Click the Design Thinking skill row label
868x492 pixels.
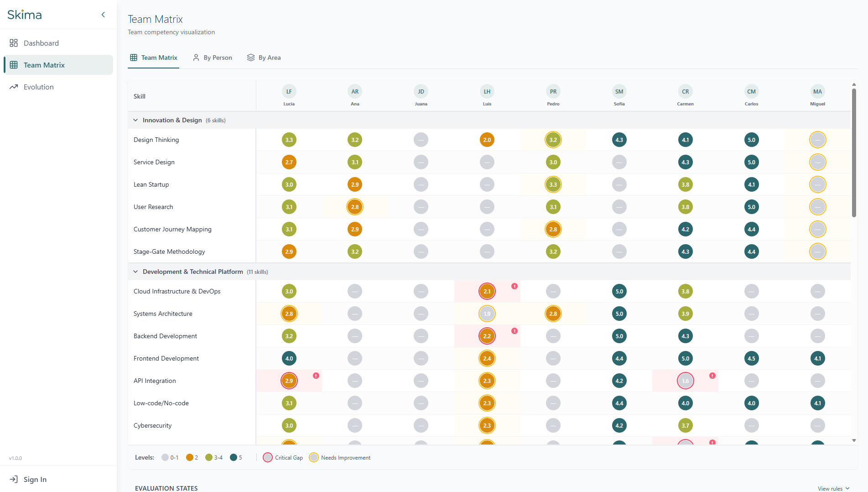(156, 140)
